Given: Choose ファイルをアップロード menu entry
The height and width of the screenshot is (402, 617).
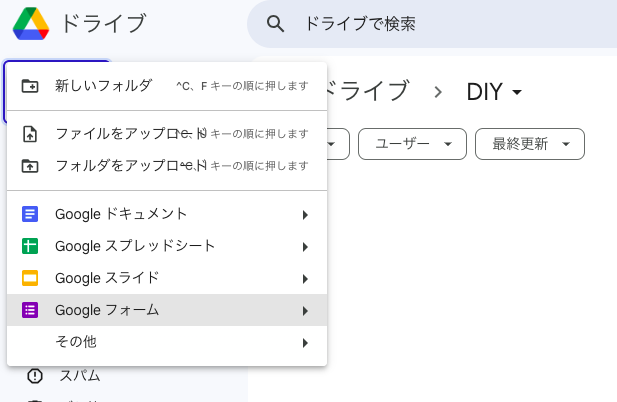Looking at the screenshot, I should (x=167, y=134).
